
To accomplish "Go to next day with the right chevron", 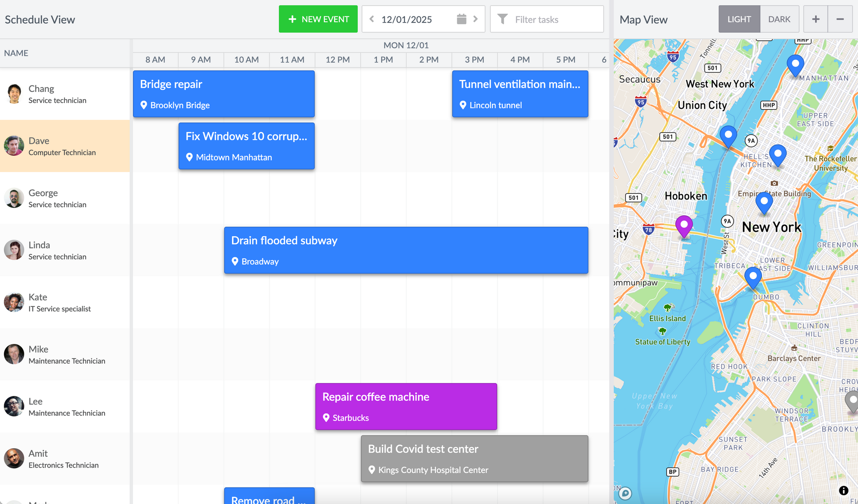I will (475, 19).
